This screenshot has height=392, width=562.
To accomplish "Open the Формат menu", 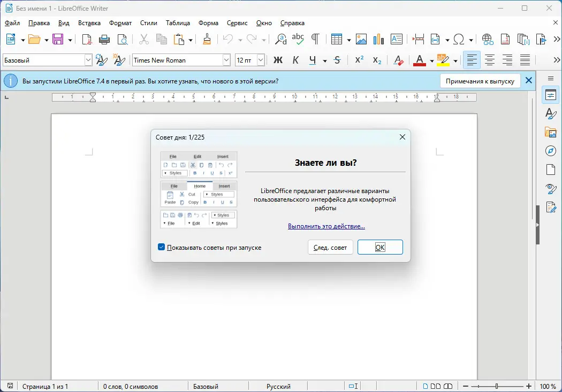I will pos(120,23).
